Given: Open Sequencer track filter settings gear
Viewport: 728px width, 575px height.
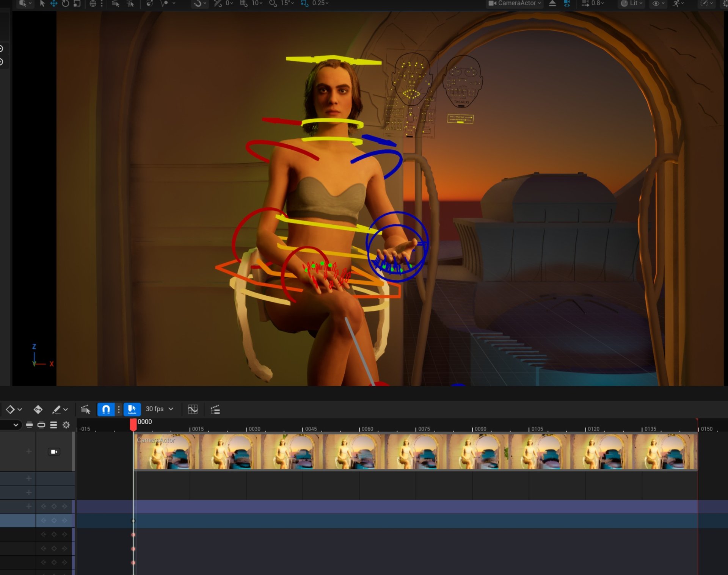Looking at the screenshot, I should pos(66,425).
